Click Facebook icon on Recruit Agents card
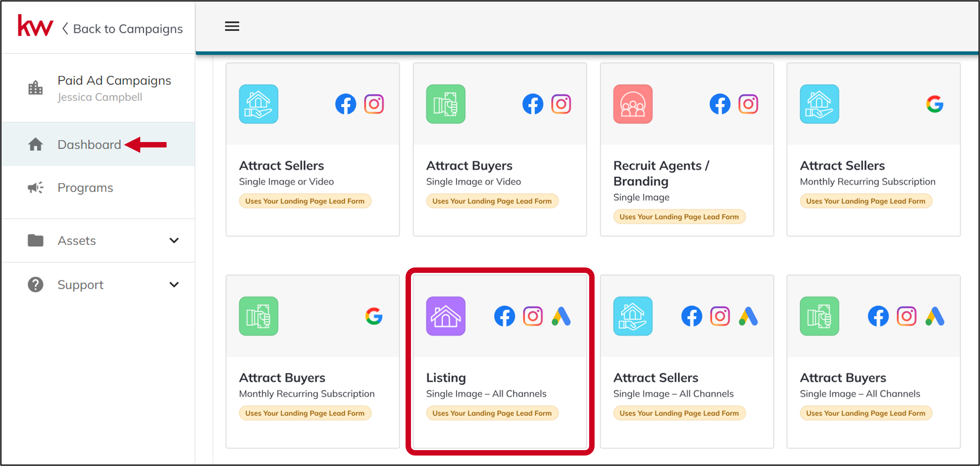The width and height of the screenshot is (980, 466). coord(720,104)
